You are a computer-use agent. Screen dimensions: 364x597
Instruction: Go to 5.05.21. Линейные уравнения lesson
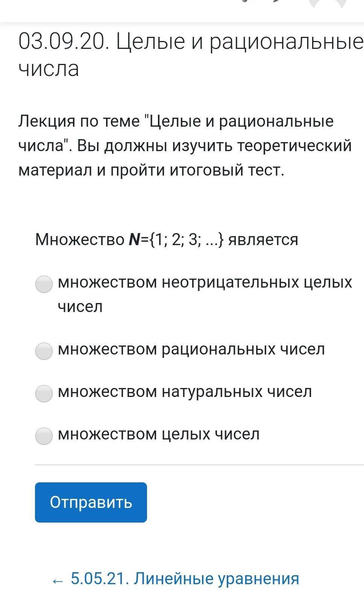[176, 579]
